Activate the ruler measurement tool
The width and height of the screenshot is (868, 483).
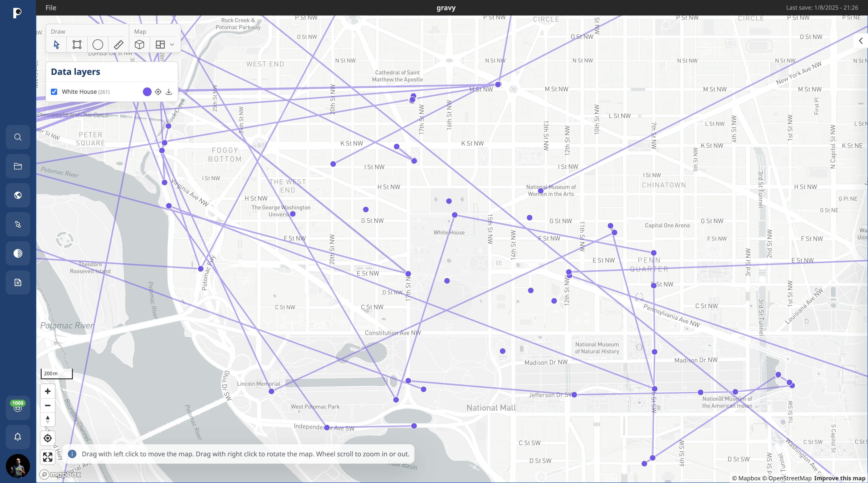click(119, 44)
